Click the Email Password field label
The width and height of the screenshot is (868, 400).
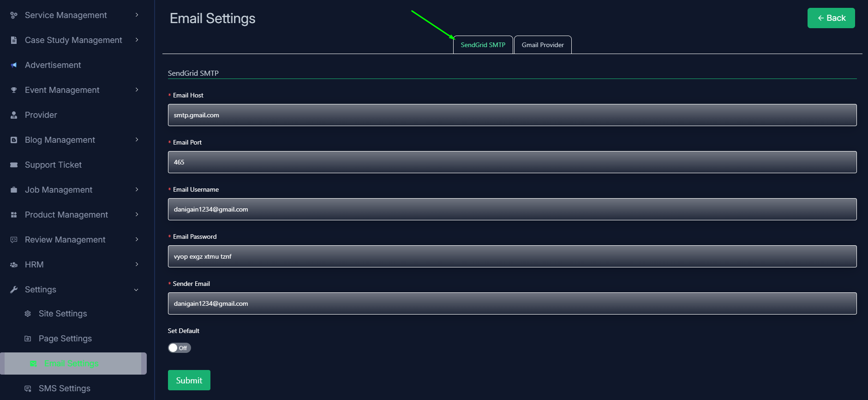click(x=195, y=236)
